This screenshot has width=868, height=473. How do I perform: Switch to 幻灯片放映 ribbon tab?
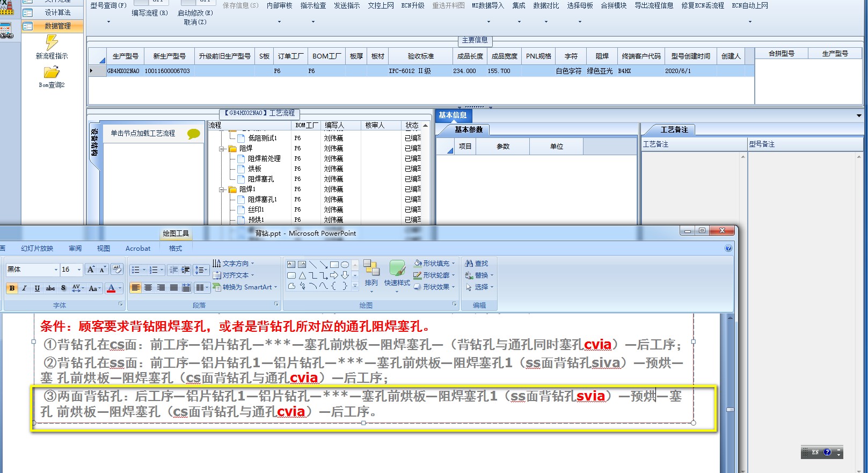(37, 249)
